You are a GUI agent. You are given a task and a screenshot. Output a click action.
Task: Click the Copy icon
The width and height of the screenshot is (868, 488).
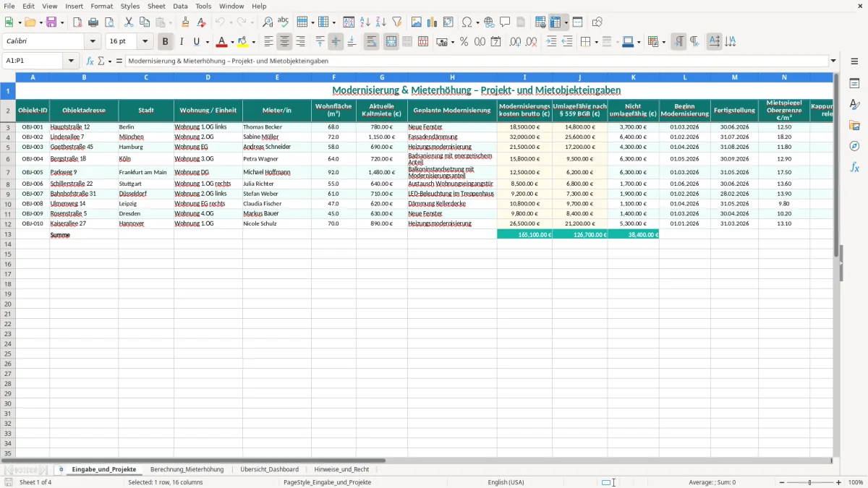click(x=144, y=22)
